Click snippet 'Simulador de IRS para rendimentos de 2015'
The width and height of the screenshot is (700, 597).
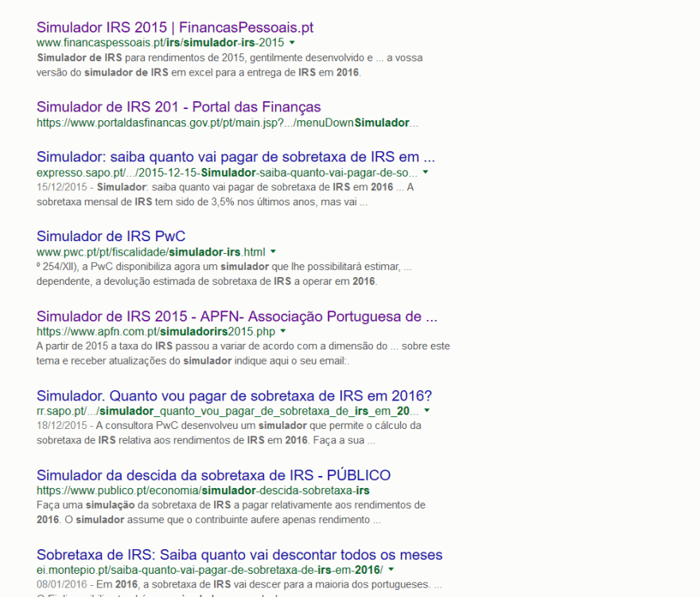[x=229, y=64]
